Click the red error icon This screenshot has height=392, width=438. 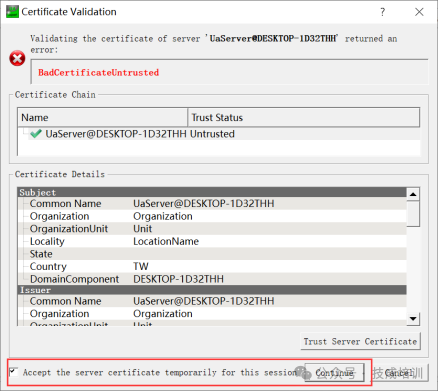coord(17,58)
